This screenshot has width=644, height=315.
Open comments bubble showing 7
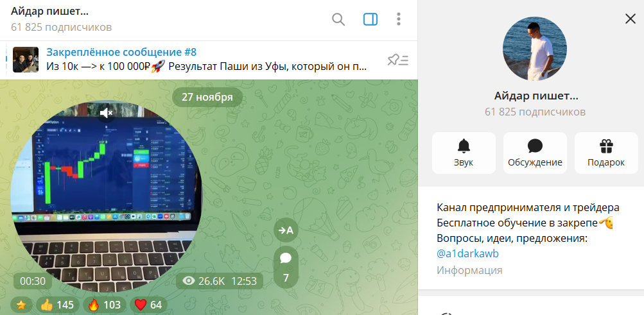click(x=286, y=268)
